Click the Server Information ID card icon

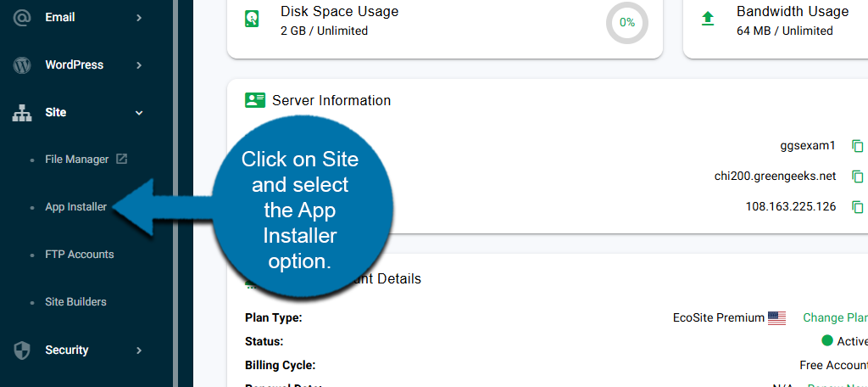tap(254, 100)
